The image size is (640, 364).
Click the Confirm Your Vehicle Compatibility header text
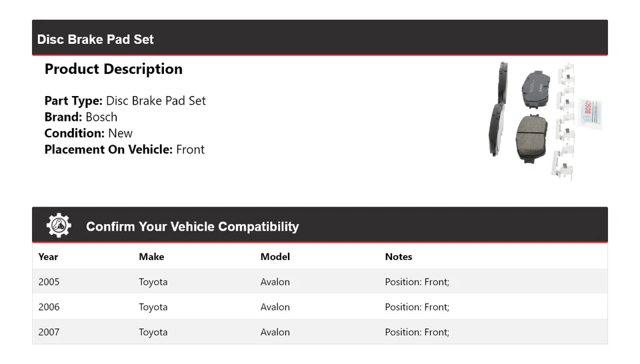point(192,227)
